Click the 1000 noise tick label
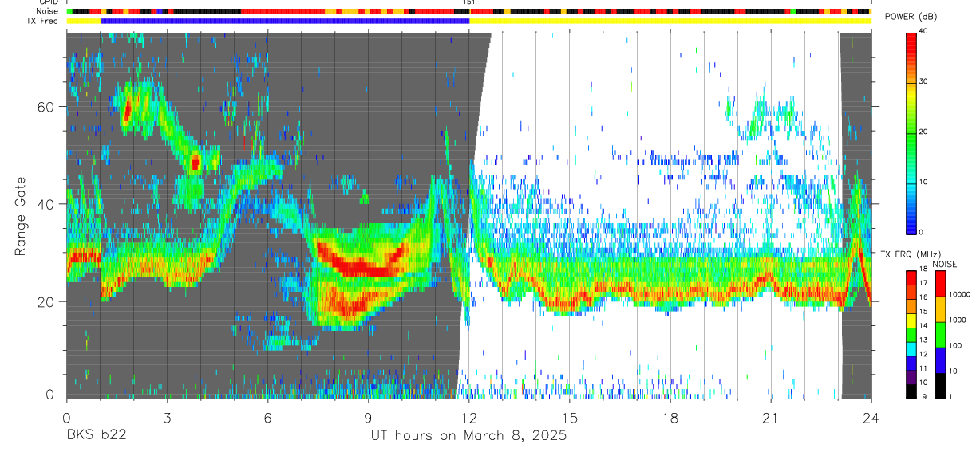 point(958,320)
